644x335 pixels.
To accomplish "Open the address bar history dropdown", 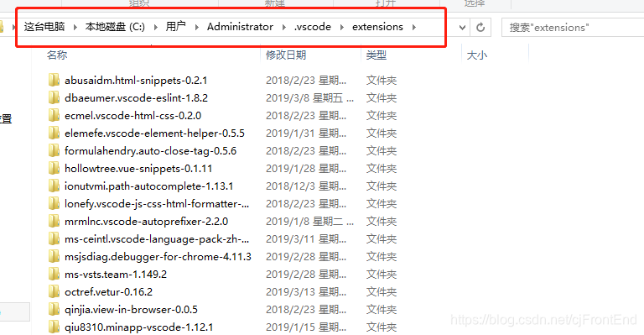I will (463, 28).
